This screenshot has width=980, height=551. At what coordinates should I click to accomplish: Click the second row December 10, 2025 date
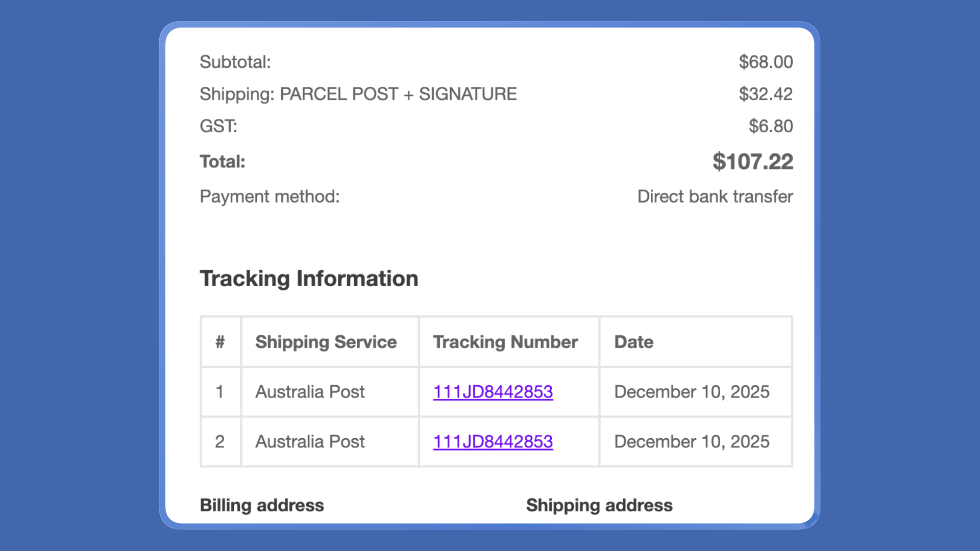692,441
